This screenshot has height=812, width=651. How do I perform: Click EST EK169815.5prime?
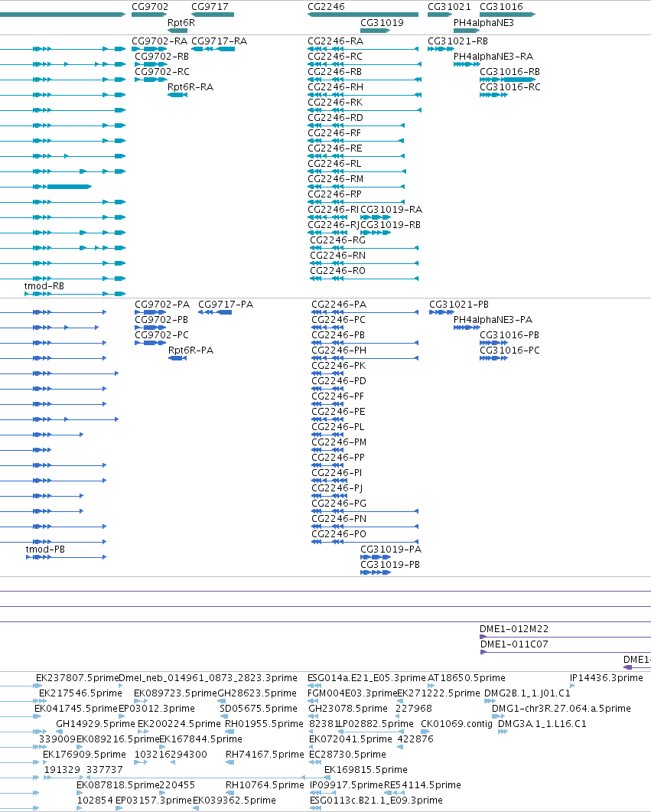[x=366, y=770]
